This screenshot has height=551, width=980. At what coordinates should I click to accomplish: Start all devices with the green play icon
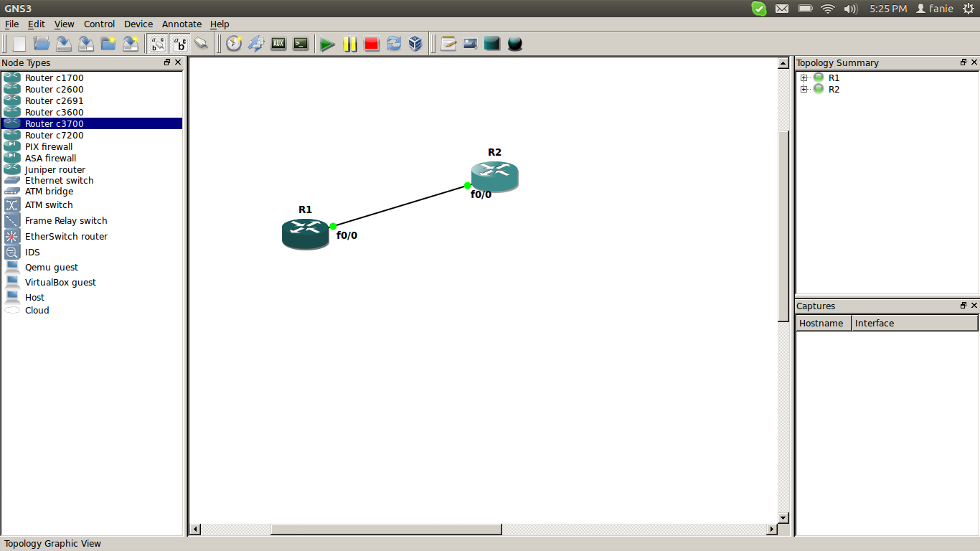coord(328,43)
